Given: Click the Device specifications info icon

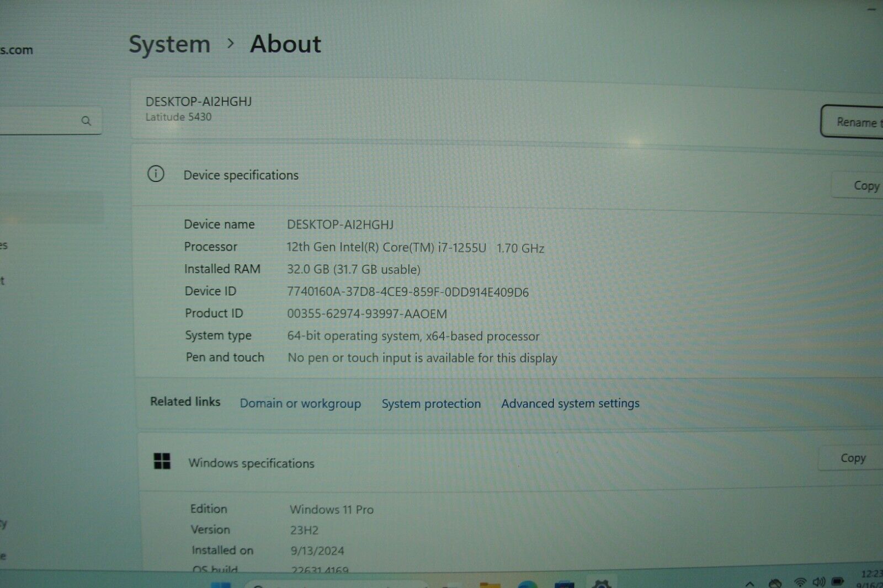Looking at the screenshot, I should pos(156,174).
